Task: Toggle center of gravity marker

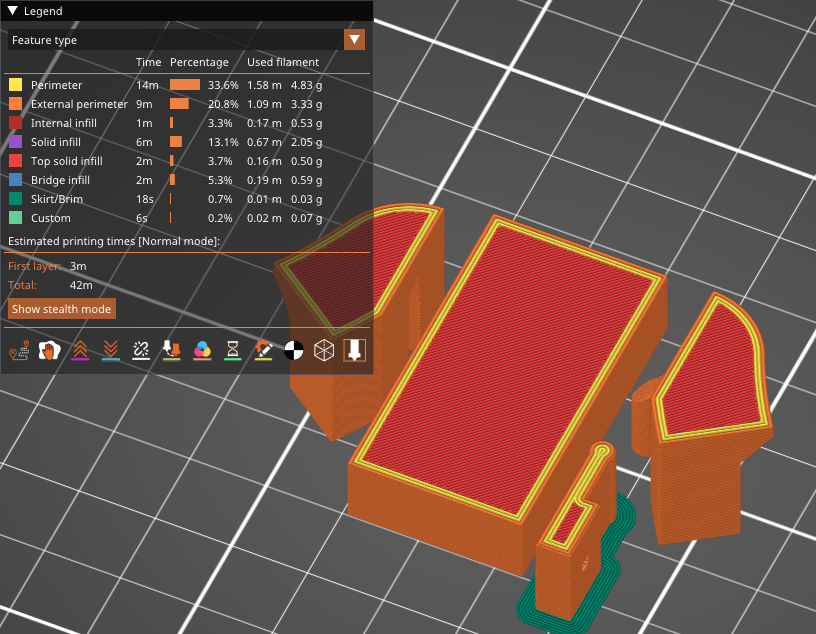Action: [294, 350]
